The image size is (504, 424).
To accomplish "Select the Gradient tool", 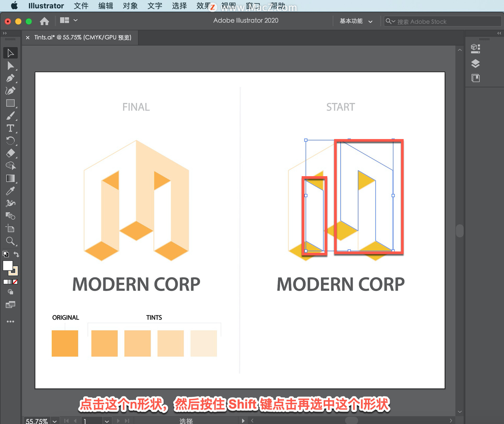I will [10, 178].
